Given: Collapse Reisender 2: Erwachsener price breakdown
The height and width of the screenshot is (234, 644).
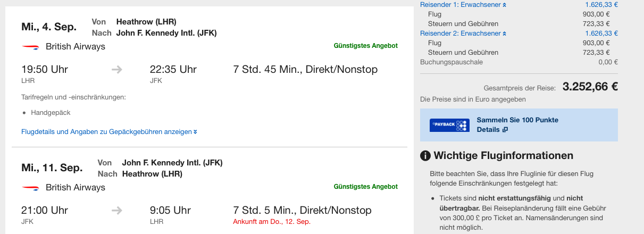Looking at the screenshot, I should 463,33.
